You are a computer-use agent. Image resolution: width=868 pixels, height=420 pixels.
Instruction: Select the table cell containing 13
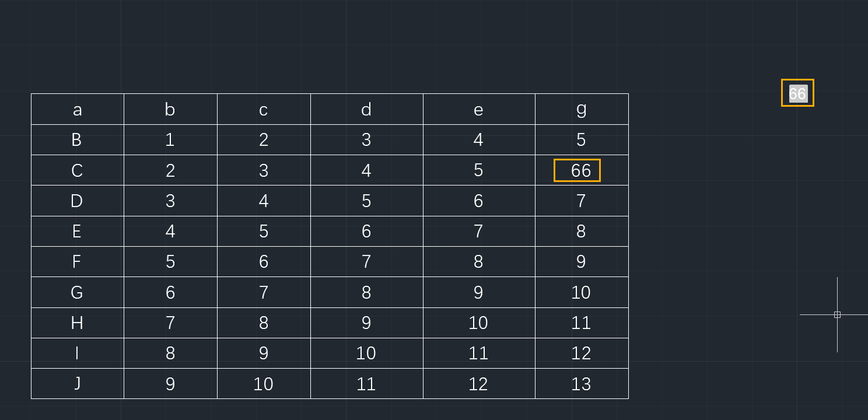point(582,383)
